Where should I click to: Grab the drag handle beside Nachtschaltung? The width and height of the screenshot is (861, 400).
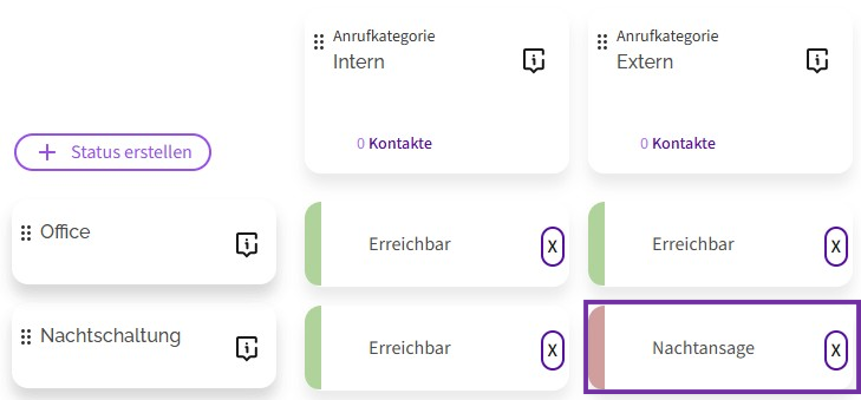coord(26,337)
